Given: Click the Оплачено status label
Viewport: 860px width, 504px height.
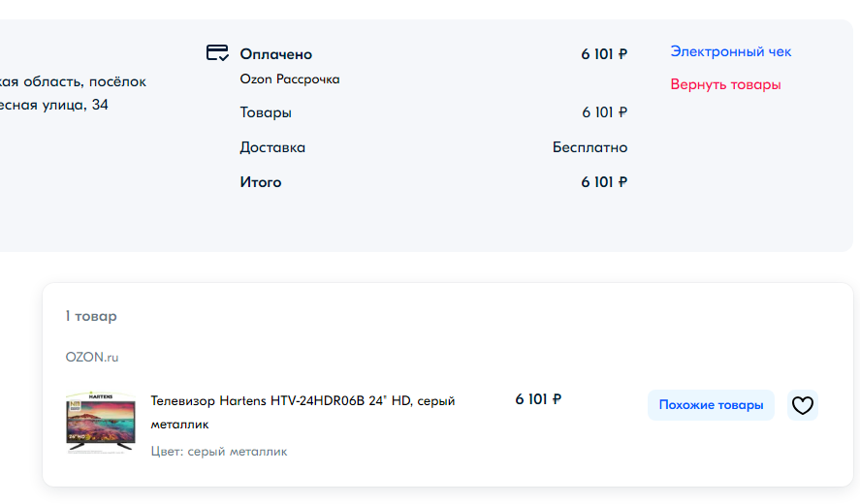Looking at the screenshot, I should (x=276, y=54).
